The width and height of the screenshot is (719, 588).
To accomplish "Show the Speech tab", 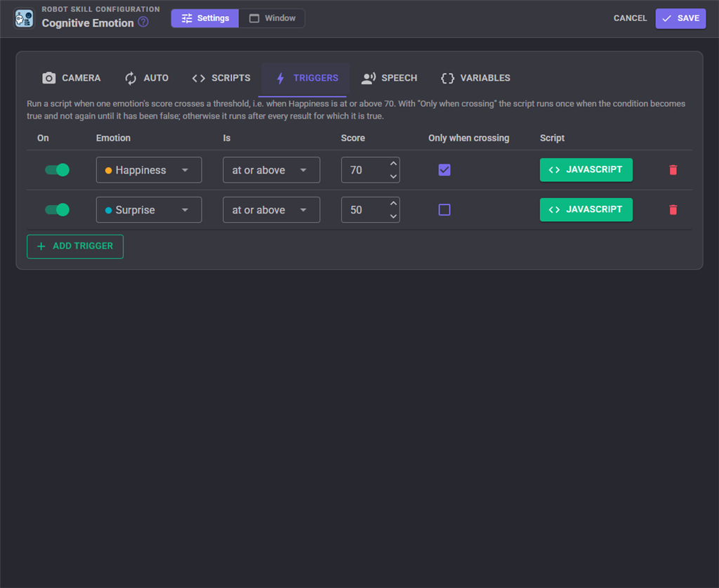I will coord(389,79).
